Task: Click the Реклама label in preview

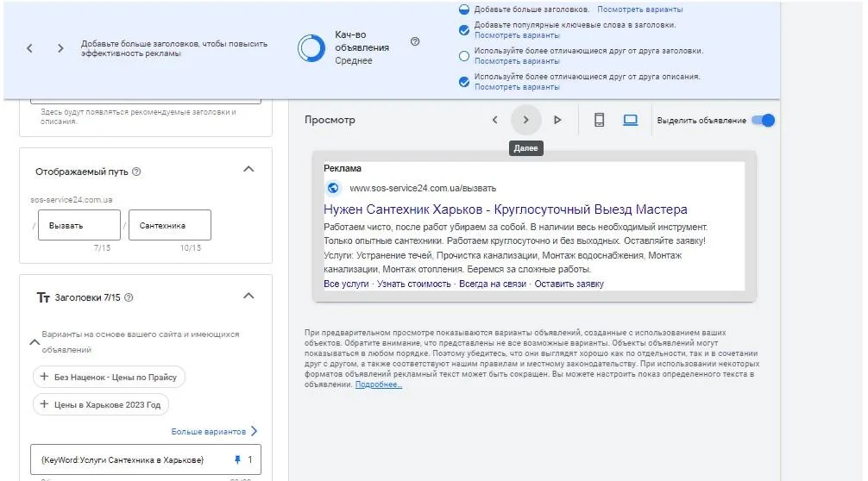Action: 342,168
